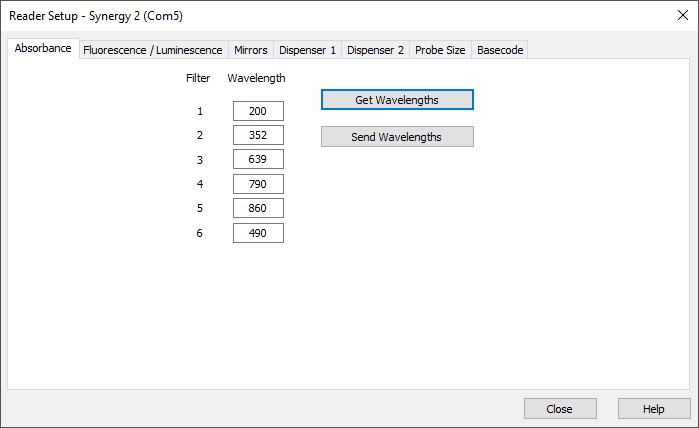The height and width of the screenshot is (428, 699).
Task: Click the Close button at the bottom
Action: 560,409
